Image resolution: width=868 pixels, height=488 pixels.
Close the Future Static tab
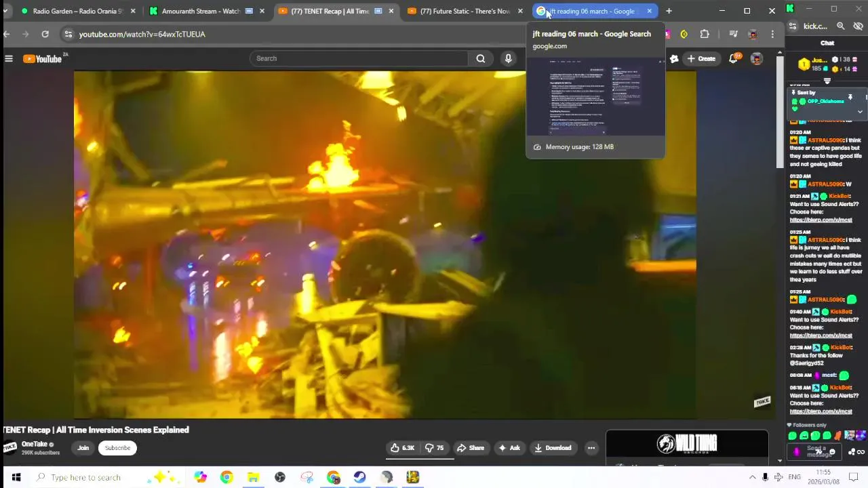pos(520,11)
